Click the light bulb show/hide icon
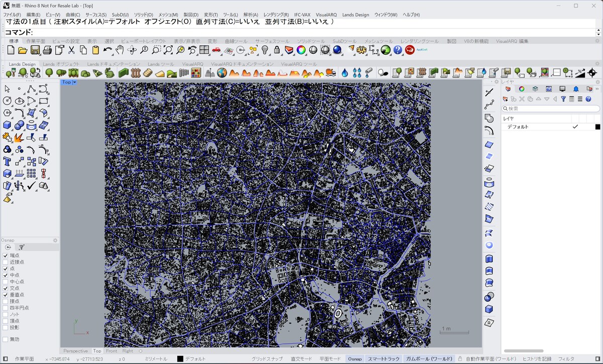Screen dimensions: 603x364 coord(265,50)
